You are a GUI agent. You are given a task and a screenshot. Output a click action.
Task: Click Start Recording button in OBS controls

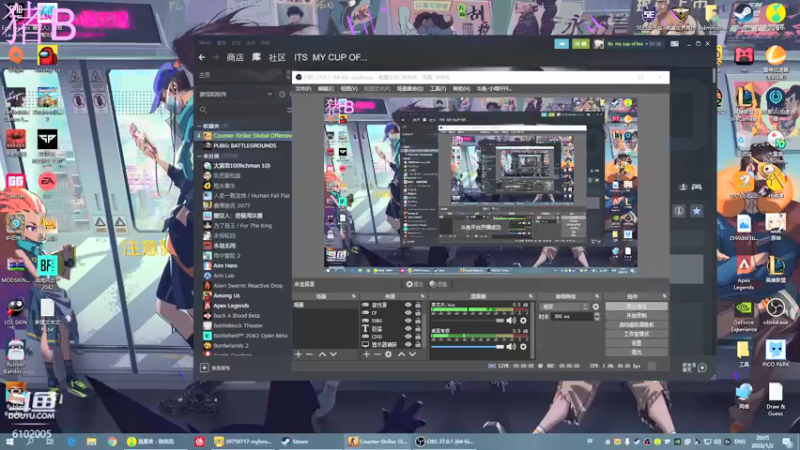click(x=636, y=315)
